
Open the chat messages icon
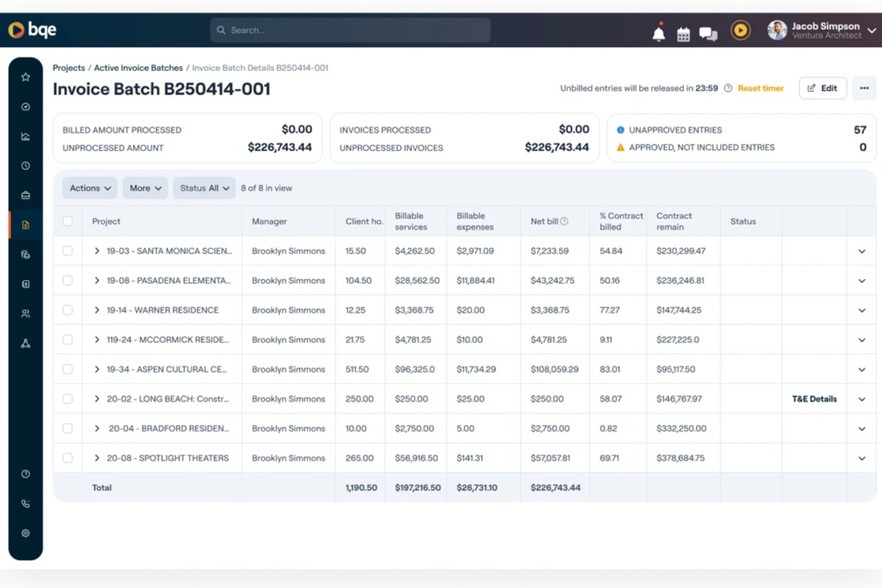[x=708, y=33]
